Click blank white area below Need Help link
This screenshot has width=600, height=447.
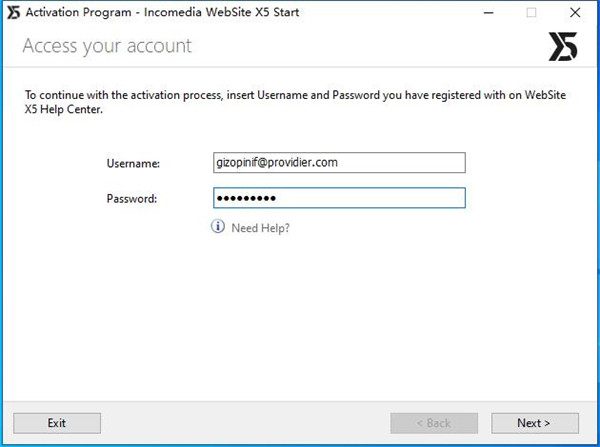pyautogui.click(x=300, y=320)
